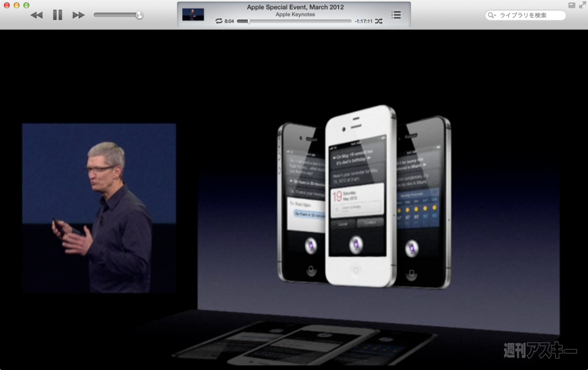Toggle the repeat icon
The image size is (588, 370).
click(219, 21)
